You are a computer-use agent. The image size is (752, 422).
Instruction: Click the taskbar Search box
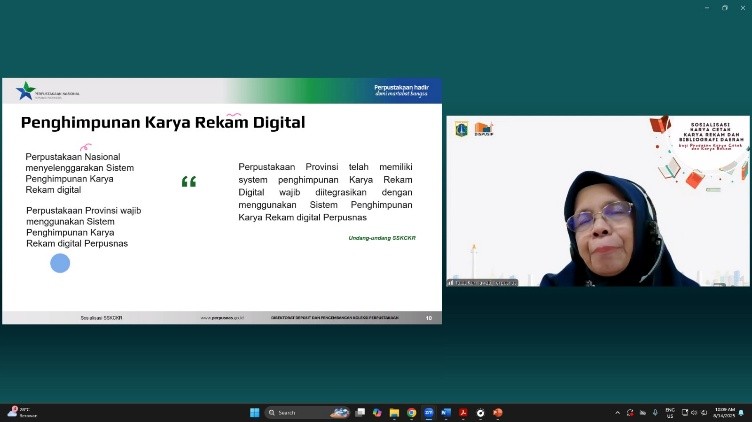(x=307, y=412)
